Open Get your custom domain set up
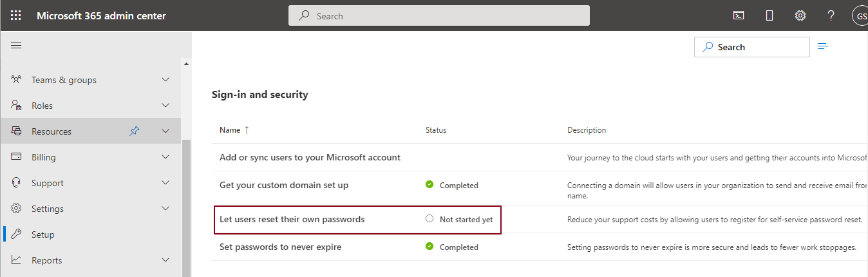Image resolution: width=868 pixels, height=277 pixels. tap(284, 185)
